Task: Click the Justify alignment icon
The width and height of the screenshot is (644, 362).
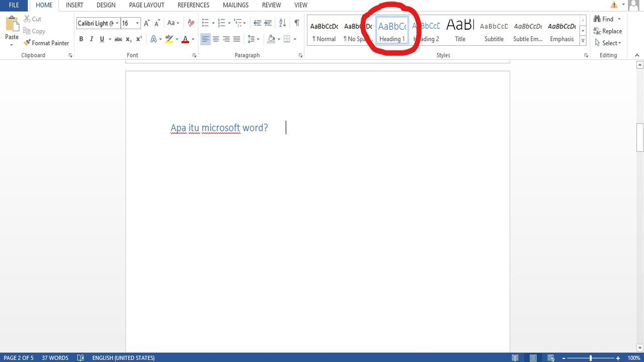Action: click(236, 39)
